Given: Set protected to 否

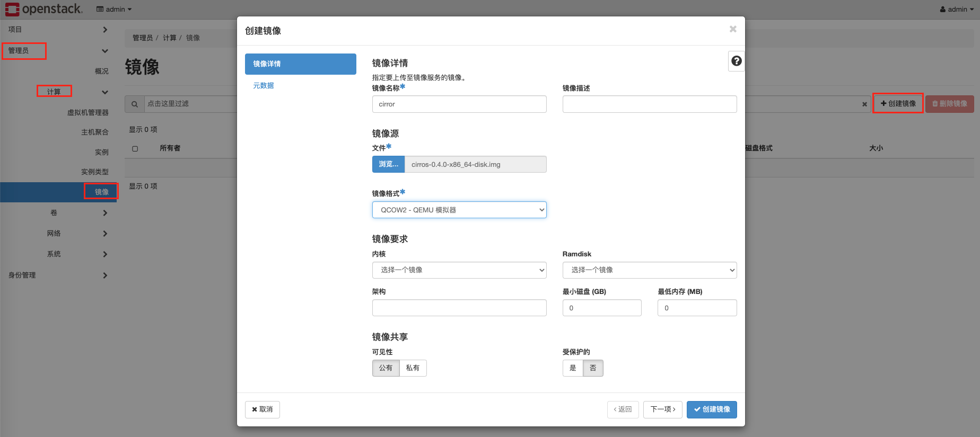Looking at the screenshot, I should click(x=593, y=368).
